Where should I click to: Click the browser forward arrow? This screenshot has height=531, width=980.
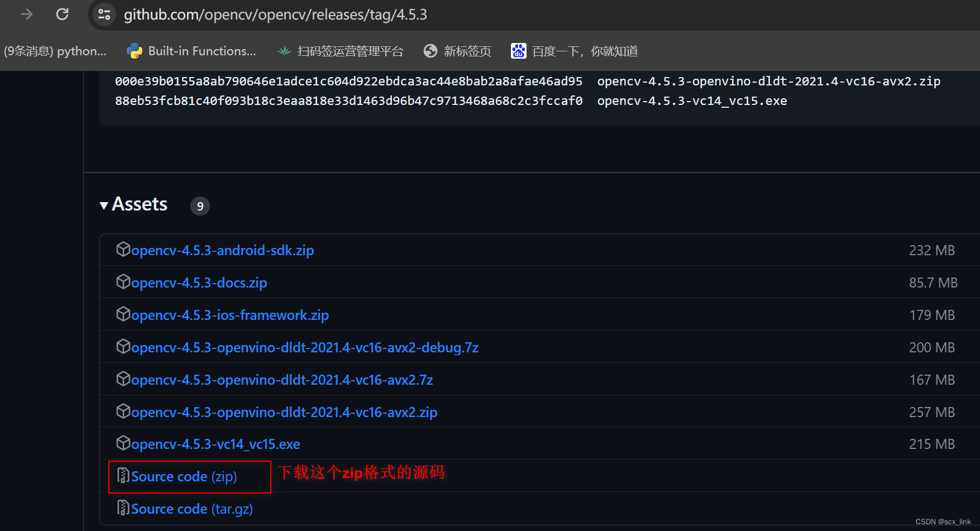26,15
